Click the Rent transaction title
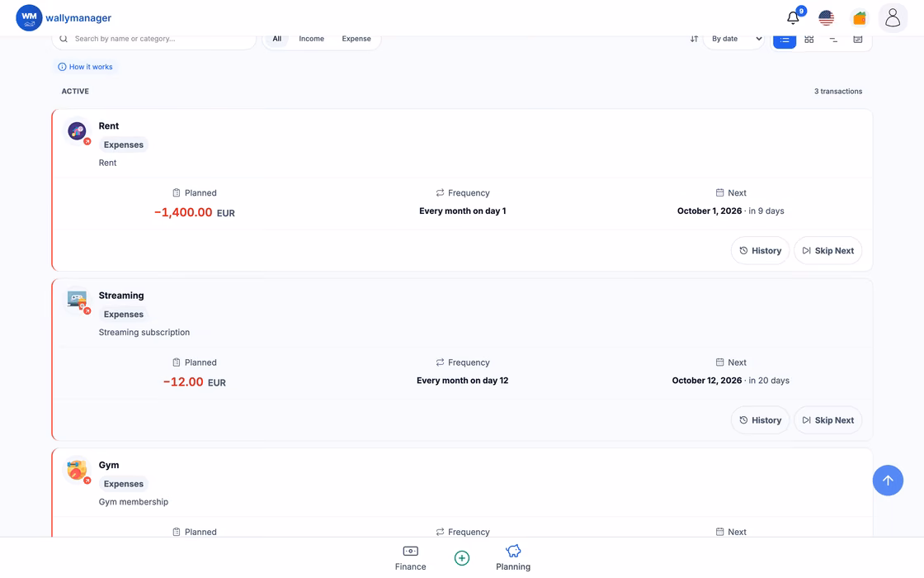The height and width of the screenshot is (578, 924). [x=108, y=126]
